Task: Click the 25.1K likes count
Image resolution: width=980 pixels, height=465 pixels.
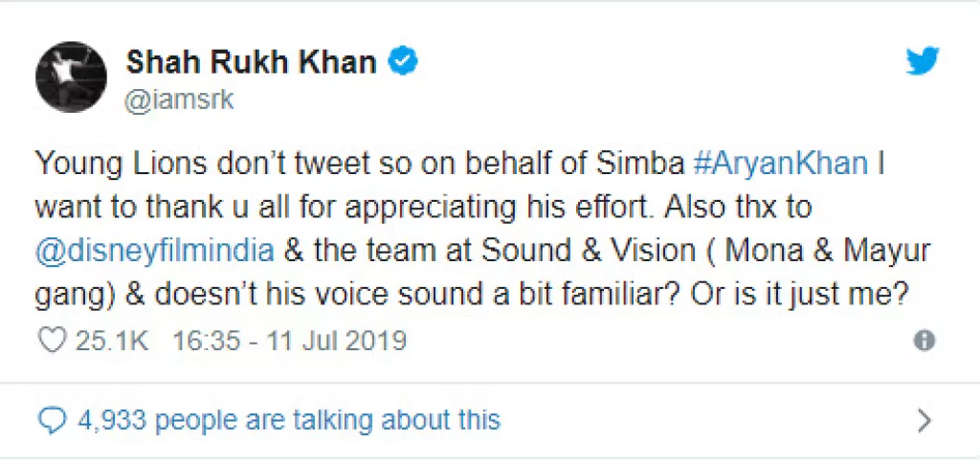Action: tap(111, 341)
